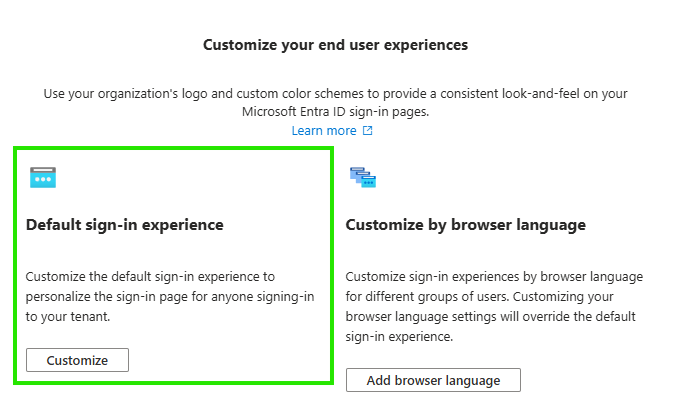Click the three dots inside the sign-in icon

(43, 179)
